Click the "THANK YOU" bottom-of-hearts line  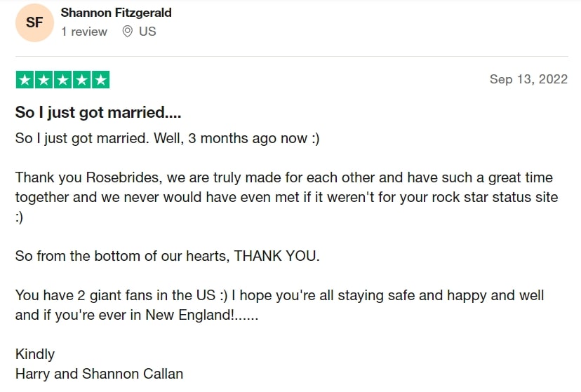pos(167,256)
